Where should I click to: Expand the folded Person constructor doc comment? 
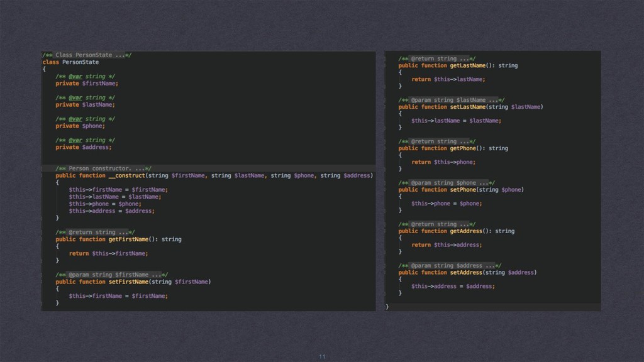click(104, 168)
